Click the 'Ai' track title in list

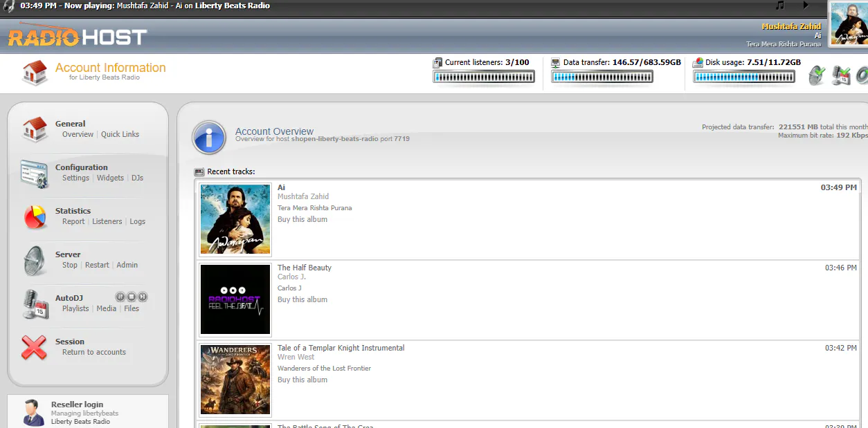(281, 187)
